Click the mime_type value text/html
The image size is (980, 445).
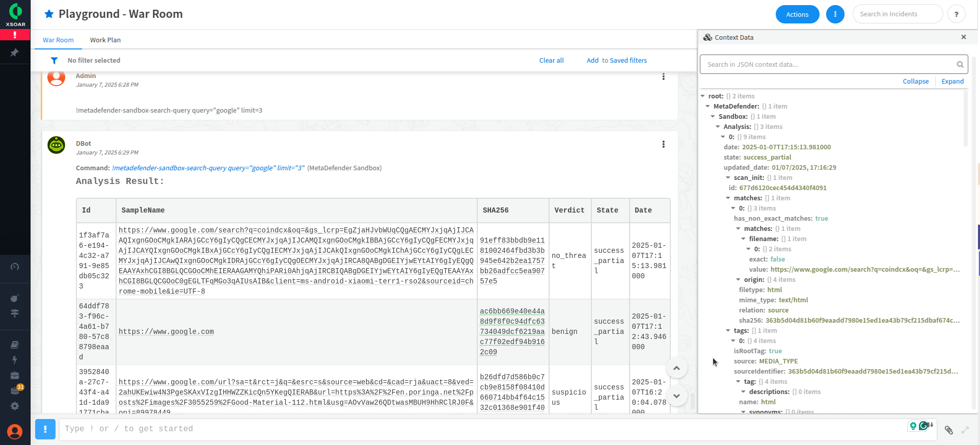pyautogui.click(x=793, y=300)
